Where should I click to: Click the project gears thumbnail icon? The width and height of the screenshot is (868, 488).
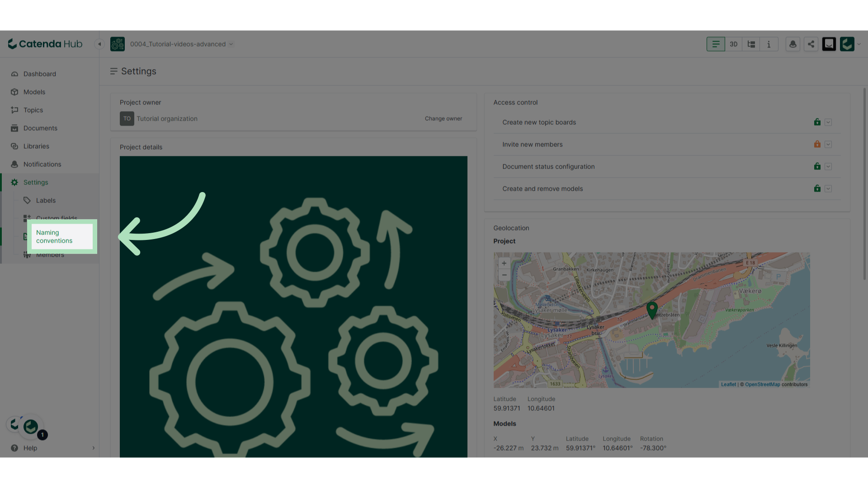[118, 44]
